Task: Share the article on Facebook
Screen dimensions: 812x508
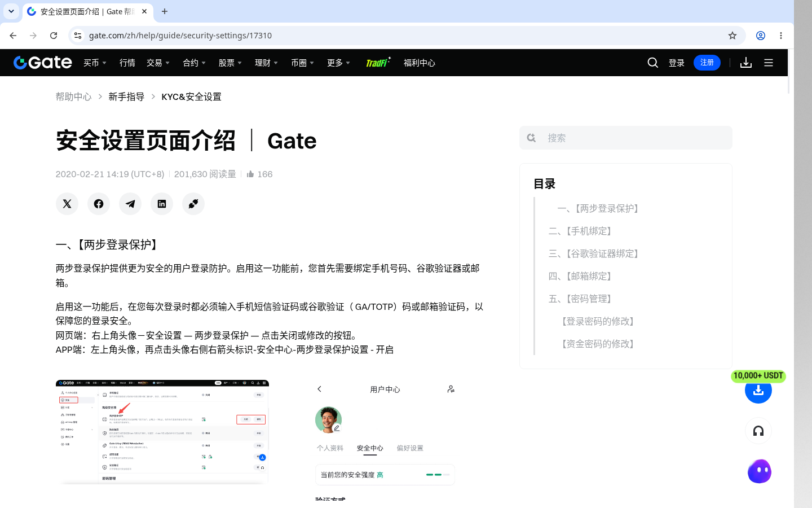Action: [x=99, y=204]
